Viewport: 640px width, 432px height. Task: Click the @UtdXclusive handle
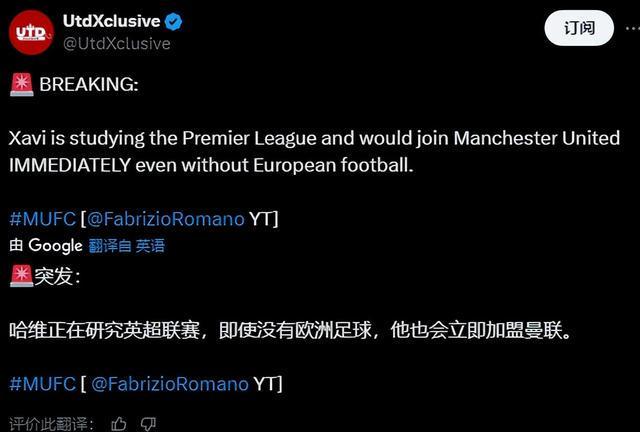tap(117, 44)
